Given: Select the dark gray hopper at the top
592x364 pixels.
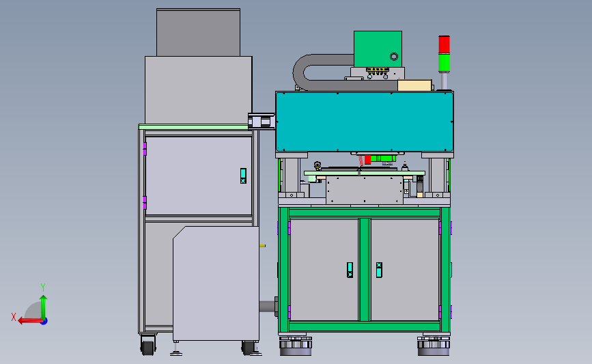Looking at the screenshot, I should coord(198,33).
